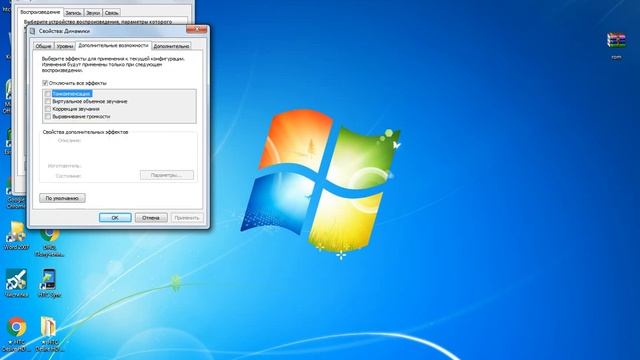This screenshot has width=640, height=360.
Task: Click the 'Свойства дополнительных эффектов' group label
Action: (85, 132)
